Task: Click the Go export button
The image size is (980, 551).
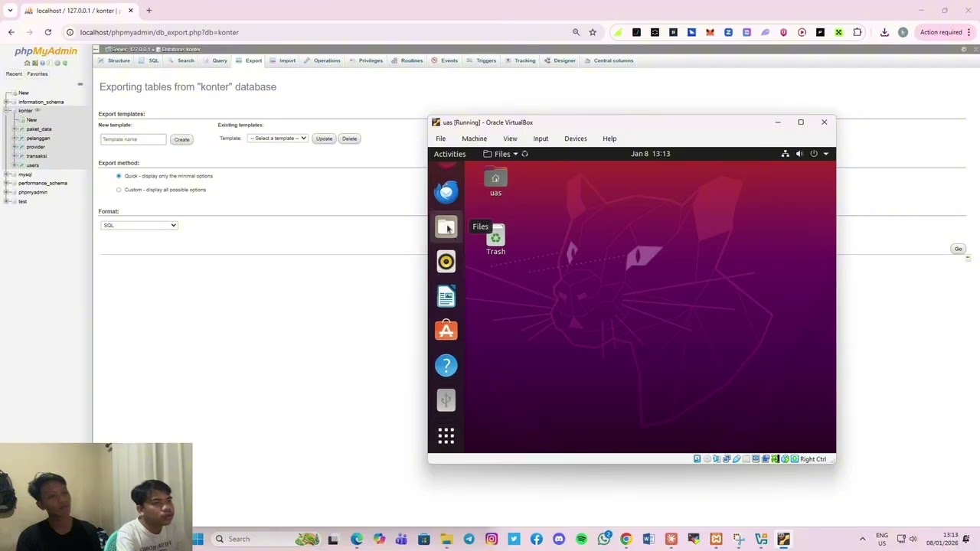Action: coord(958,249)
